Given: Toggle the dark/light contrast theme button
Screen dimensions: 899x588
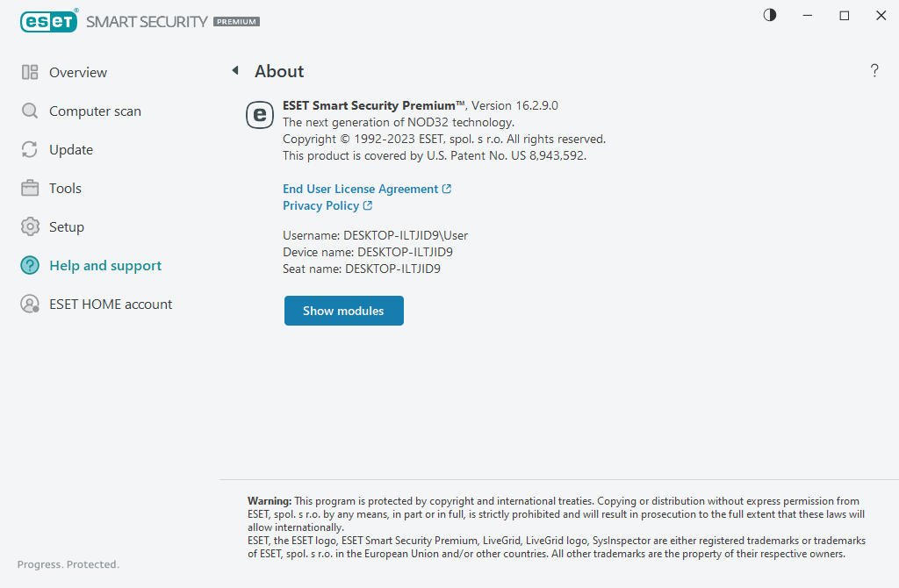Looking at the screenshot, I should [770, 16].
